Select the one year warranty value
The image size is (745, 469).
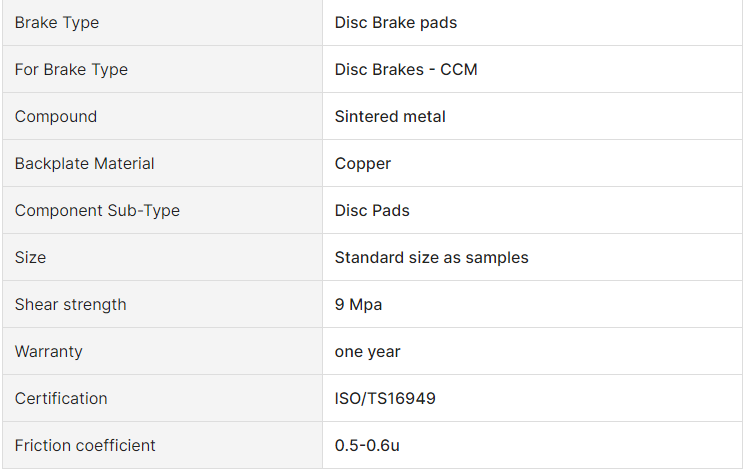367,352
